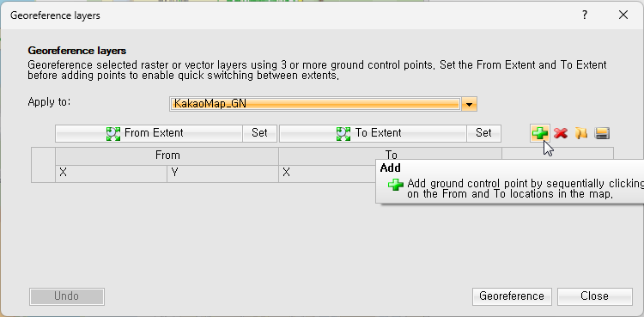644x317 pixels.
Task: Click the From Extent zoom button
Action: click(x=149, y=133)
